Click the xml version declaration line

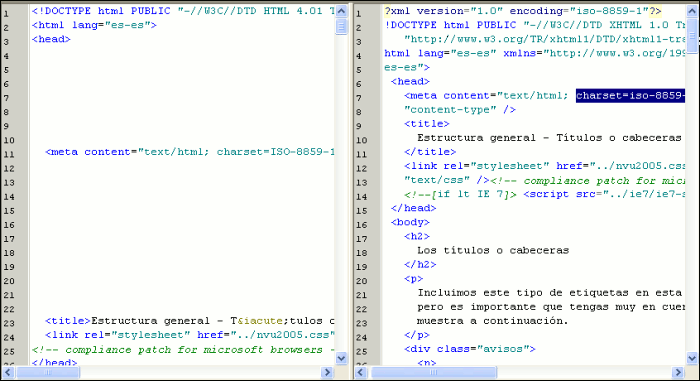(523, 11)
